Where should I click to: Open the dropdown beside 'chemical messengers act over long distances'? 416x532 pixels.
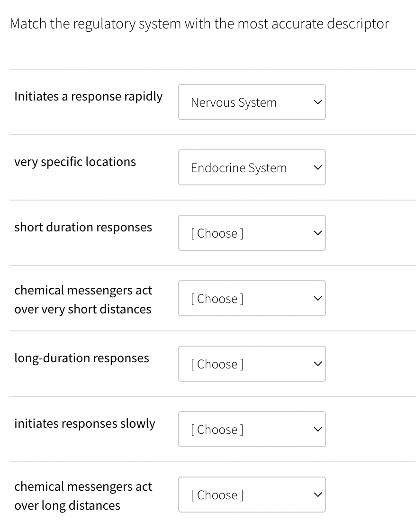252,495
